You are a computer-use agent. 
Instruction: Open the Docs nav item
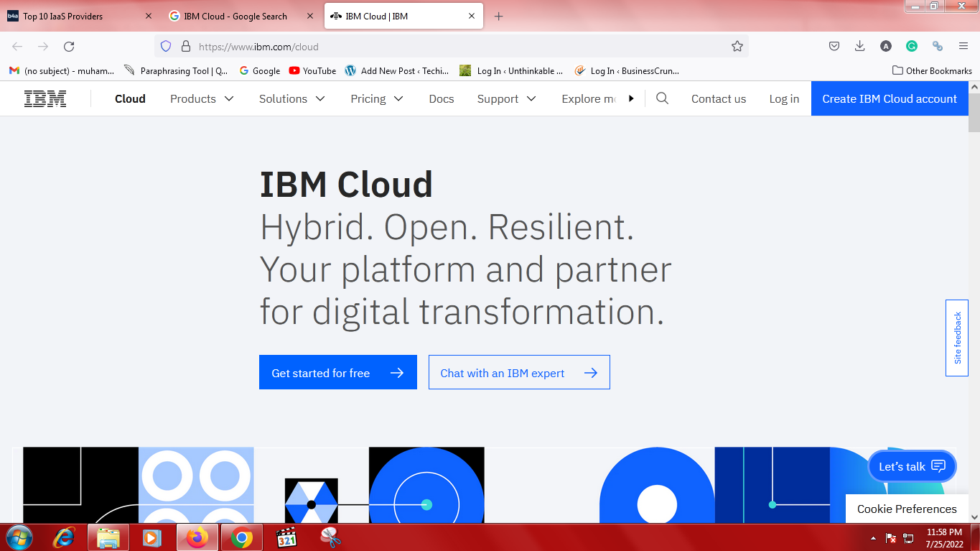tap(442, 98)
